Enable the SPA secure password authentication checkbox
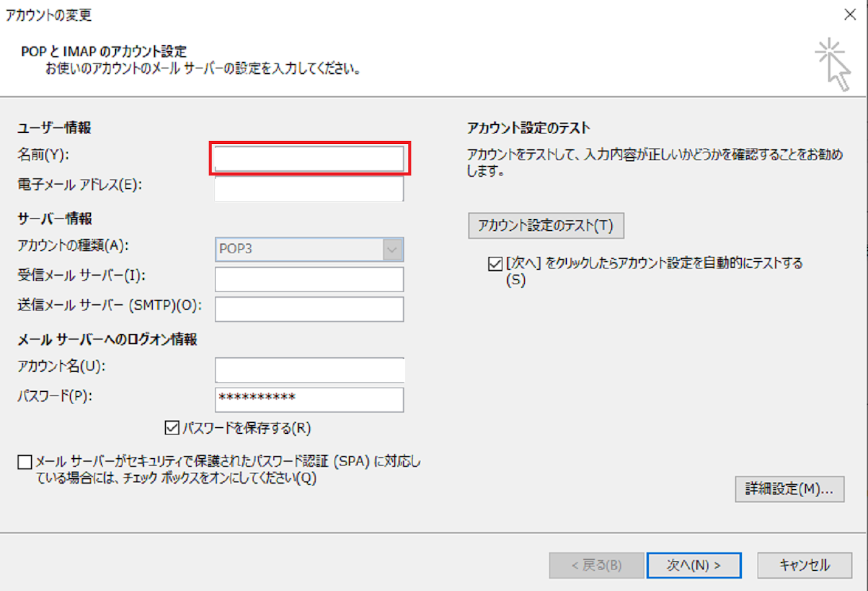The image size is (868, 591). click(25, 462)
